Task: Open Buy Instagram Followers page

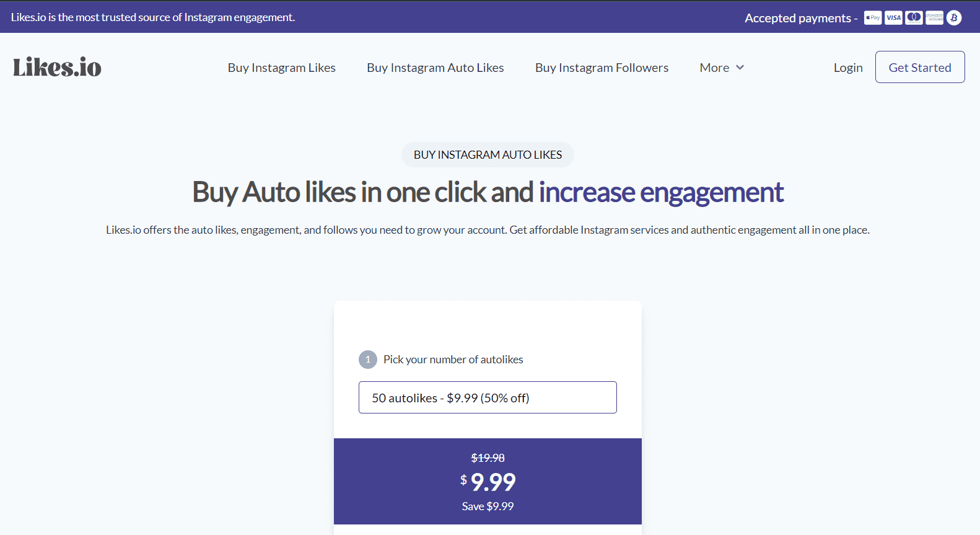Action: click(x=602, y=67)
